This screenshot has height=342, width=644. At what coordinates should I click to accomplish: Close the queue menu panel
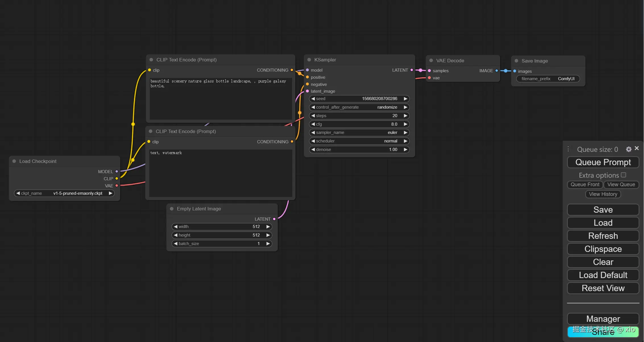click(637, 148)
